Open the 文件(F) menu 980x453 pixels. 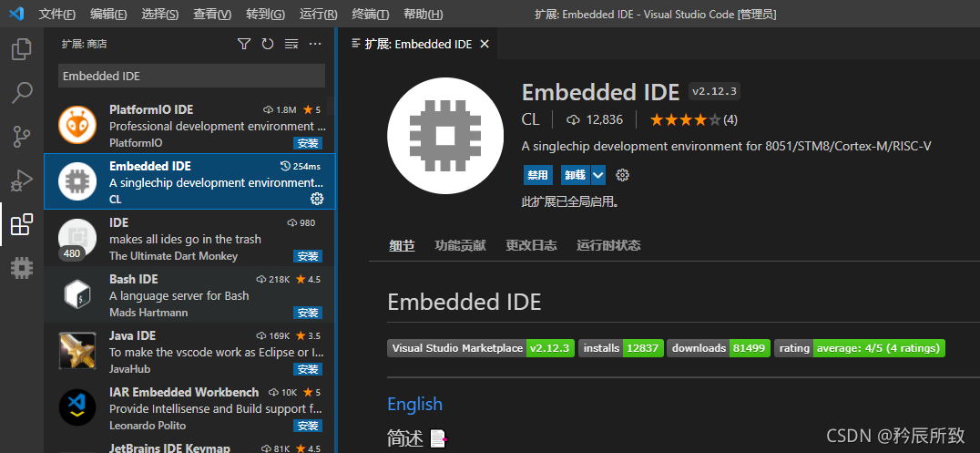coord(56,14)
